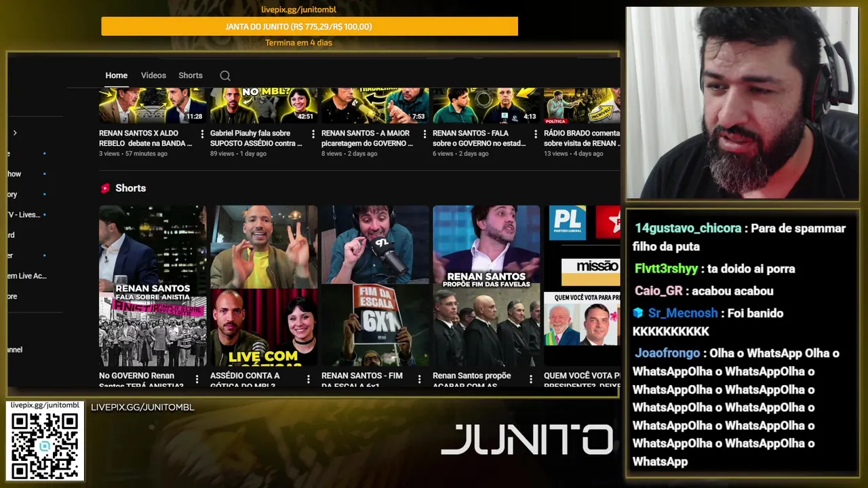Select sidebar item ending 'ory'
Viewport: 868px width, 488px height.
click(12, 195)
